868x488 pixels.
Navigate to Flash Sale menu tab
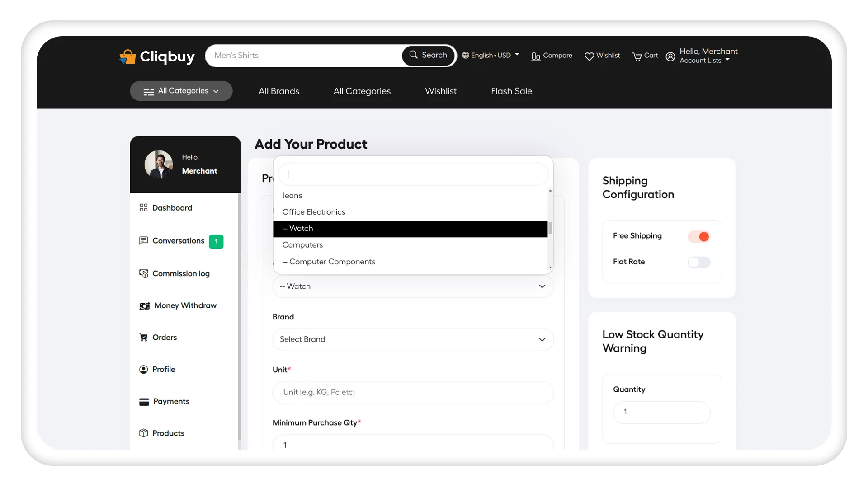coord(510,90)
